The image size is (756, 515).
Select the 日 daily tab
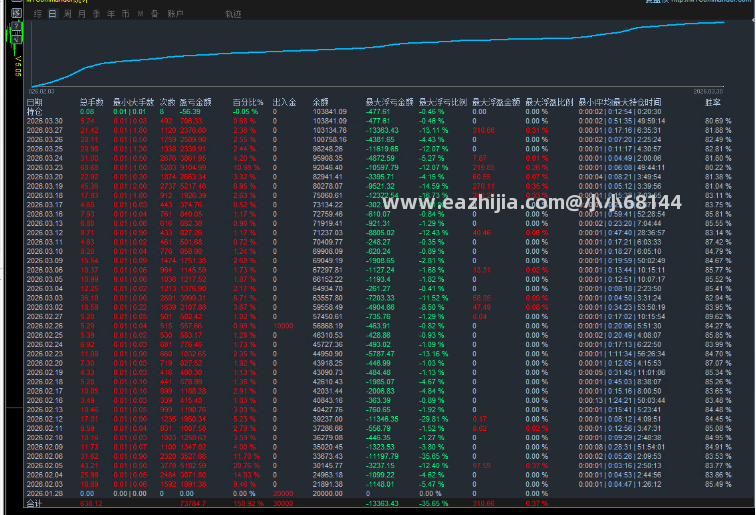pyautogui.click(x=52, y=14)
